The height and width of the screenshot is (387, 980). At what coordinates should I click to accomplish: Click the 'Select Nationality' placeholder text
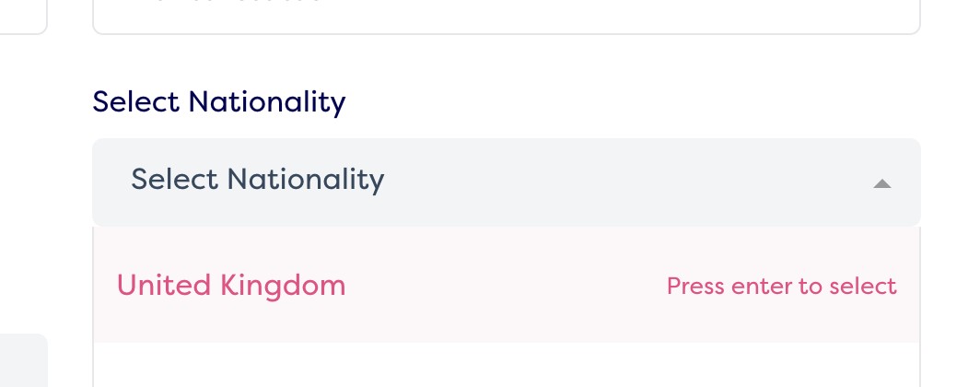click(257, 179)
